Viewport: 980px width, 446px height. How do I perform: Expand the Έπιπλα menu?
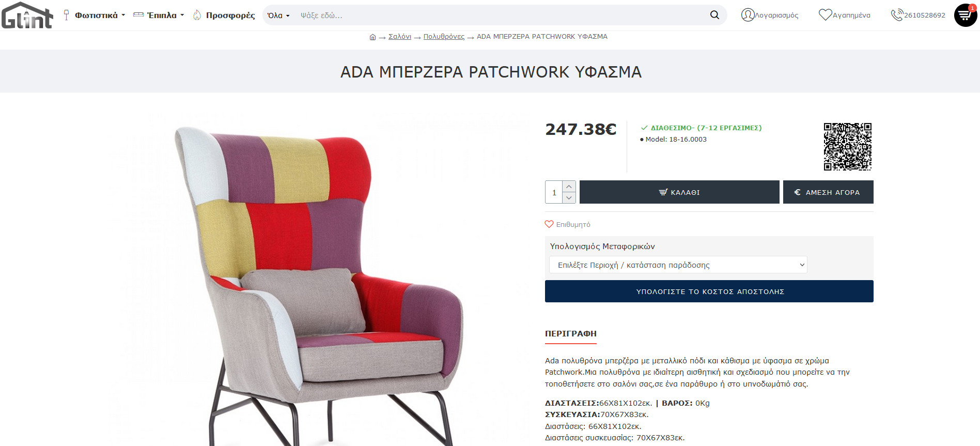pyautogui.click(x=159, y=15)
